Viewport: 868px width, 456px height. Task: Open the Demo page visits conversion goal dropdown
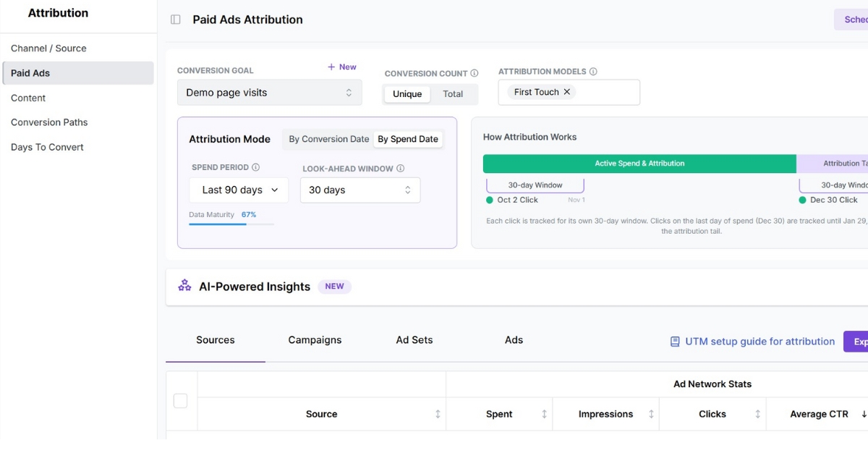pos(269,93)
